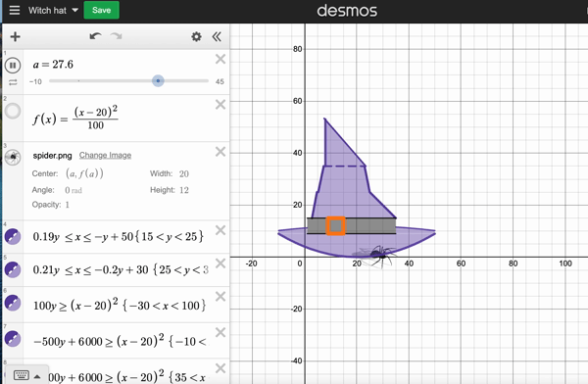
Task: Click the orange buckle on the hat
Action: [335, 225]
